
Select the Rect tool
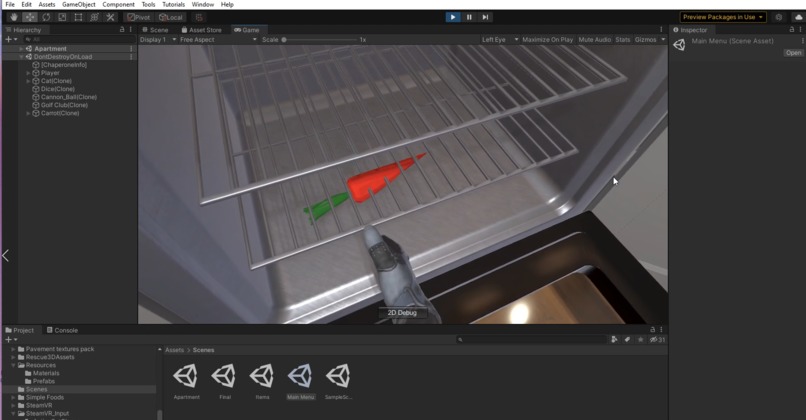(x=78, y=17)
